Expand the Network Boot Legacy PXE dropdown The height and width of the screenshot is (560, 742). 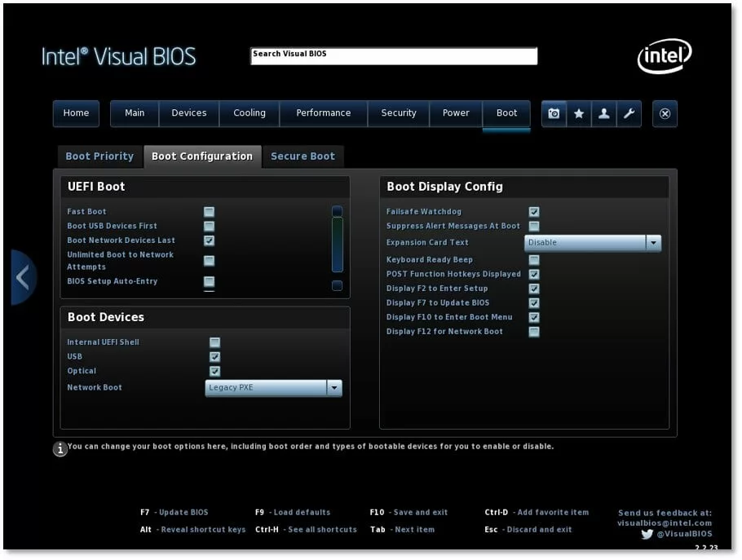click(x=333, y=388)
